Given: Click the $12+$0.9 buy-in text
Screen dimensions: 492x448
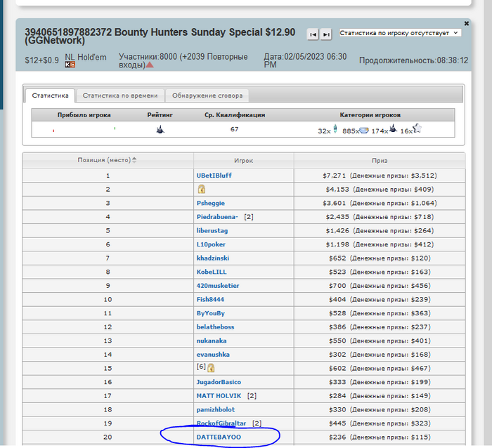Looking at the screenshot, I should point(41,60).
